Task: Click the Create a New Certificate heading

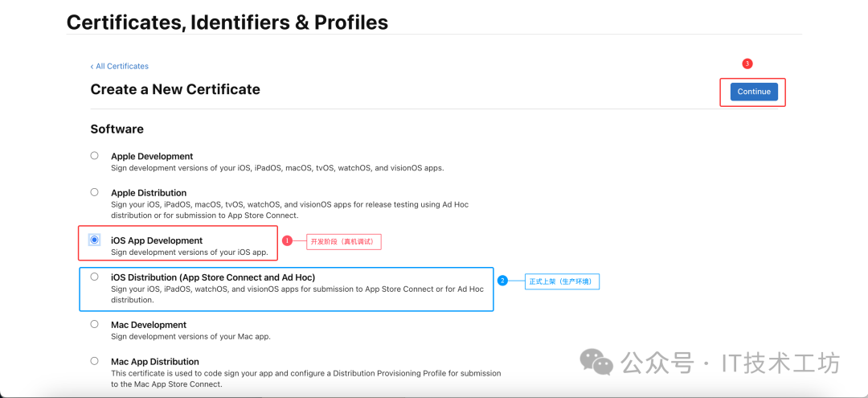Action: [175, 89]
